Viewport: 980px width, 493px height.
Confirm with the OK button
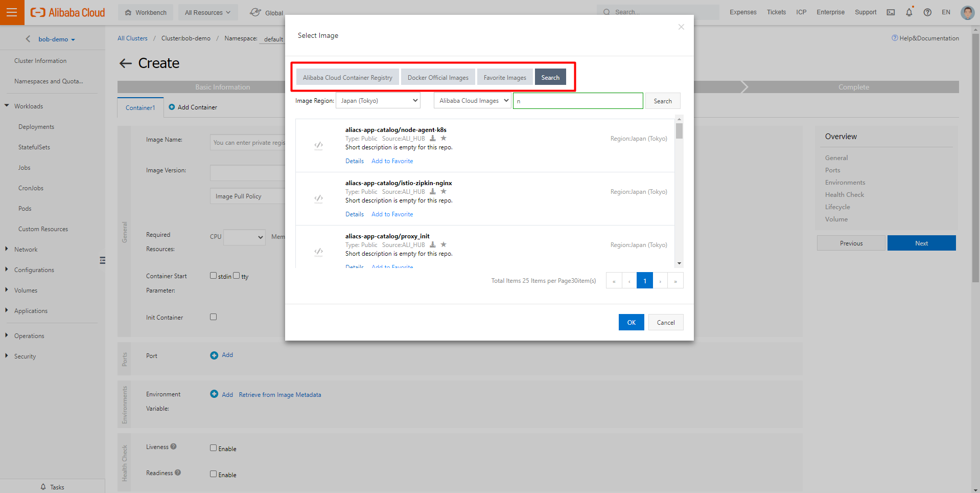(x=632, y=322)
